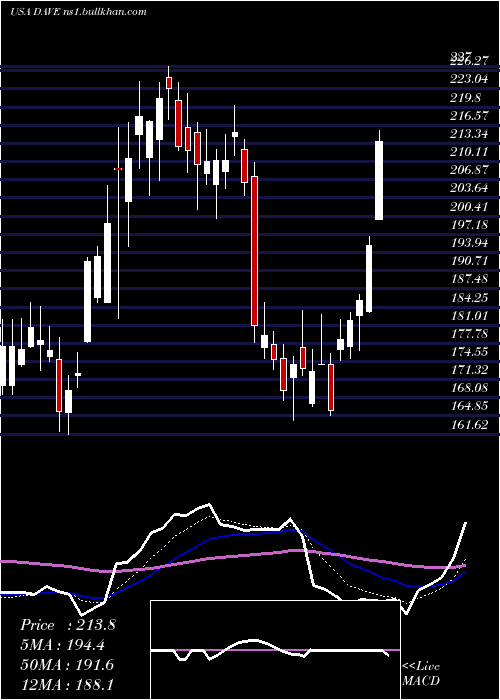This screenshot has height=700, width=500.
Task: Click the 187.48 price axis label
Action: coord(468,279)
